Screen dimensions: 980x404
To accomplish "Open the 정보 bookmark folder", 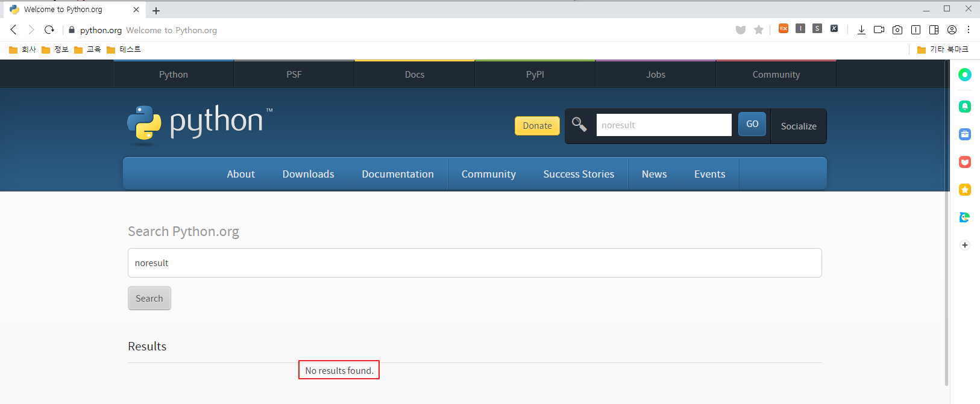I will pyautogui.click(x=55, y=49).
